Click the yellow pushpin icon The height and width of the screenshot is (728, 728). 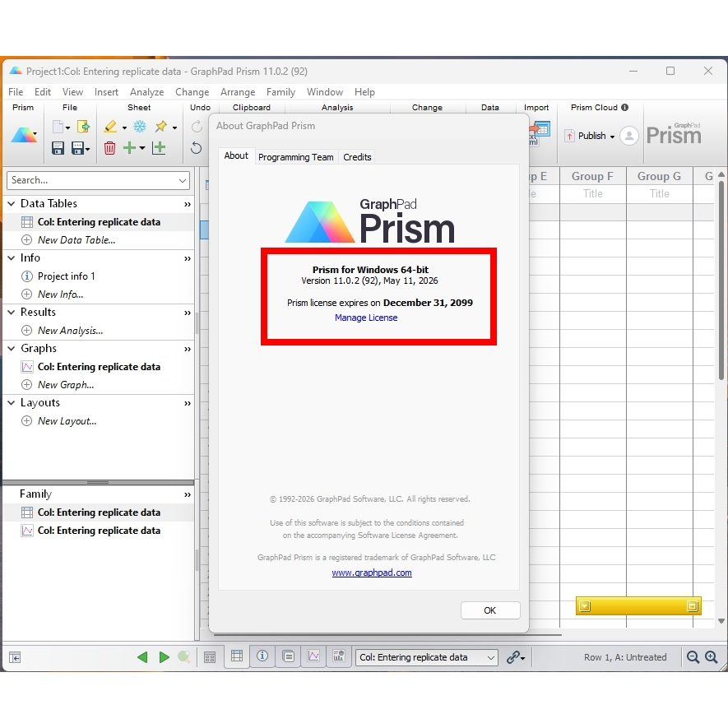[160, 127]
